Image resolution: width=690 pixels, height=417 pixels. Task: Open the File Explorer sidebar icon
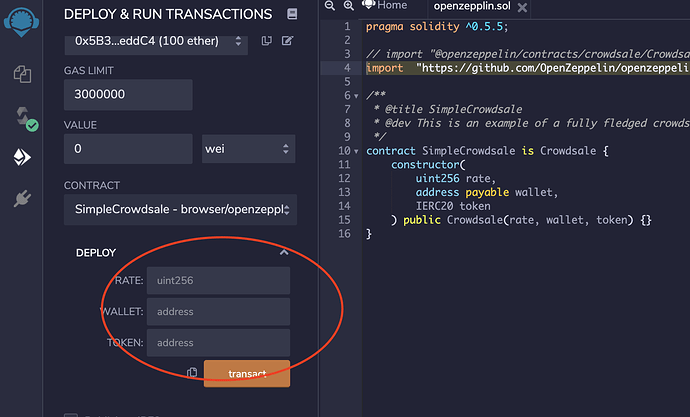coord(22,74)
